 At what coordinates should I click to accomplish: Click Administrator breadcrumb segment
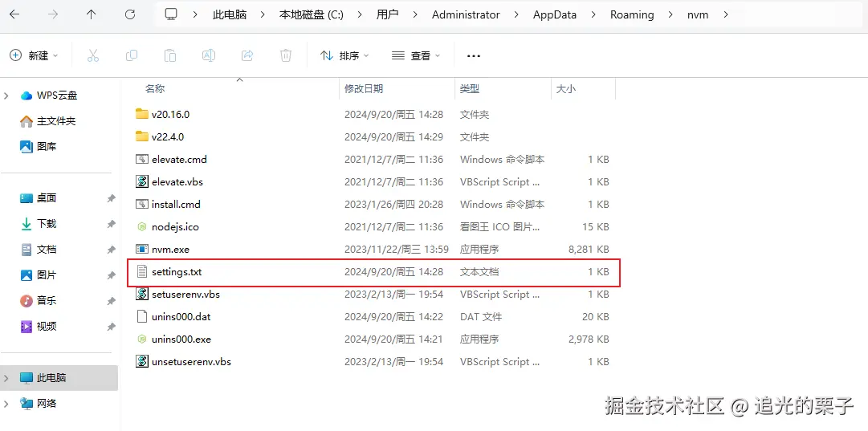pyautogui.click(x=466, y=15)
